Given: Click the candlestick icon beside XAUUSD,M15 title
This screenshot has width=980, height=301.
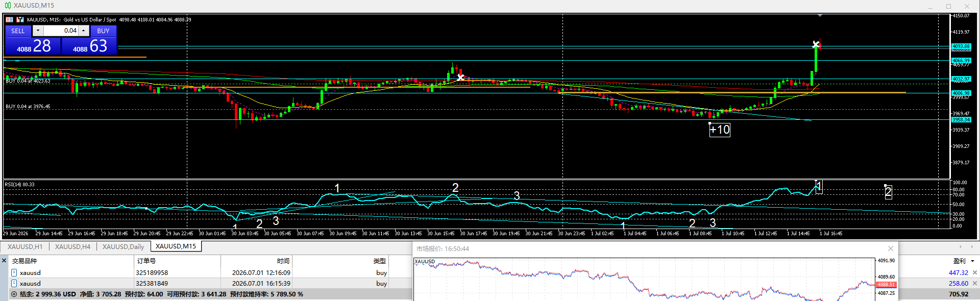Looking at the screenshot, I should (8, 6).
